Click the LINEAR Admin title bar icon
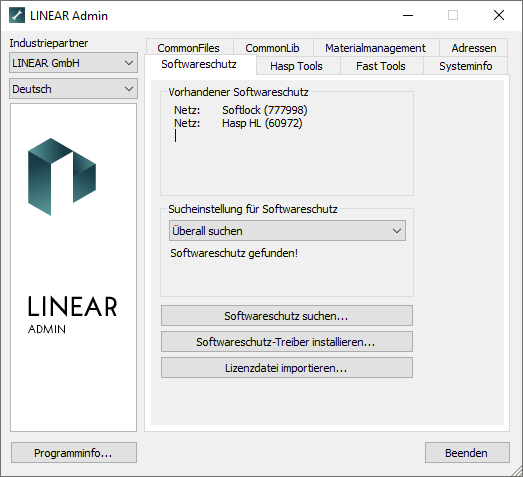Image resolution: width=523 pixels, height=477 pixels. (x=17, y=16)
